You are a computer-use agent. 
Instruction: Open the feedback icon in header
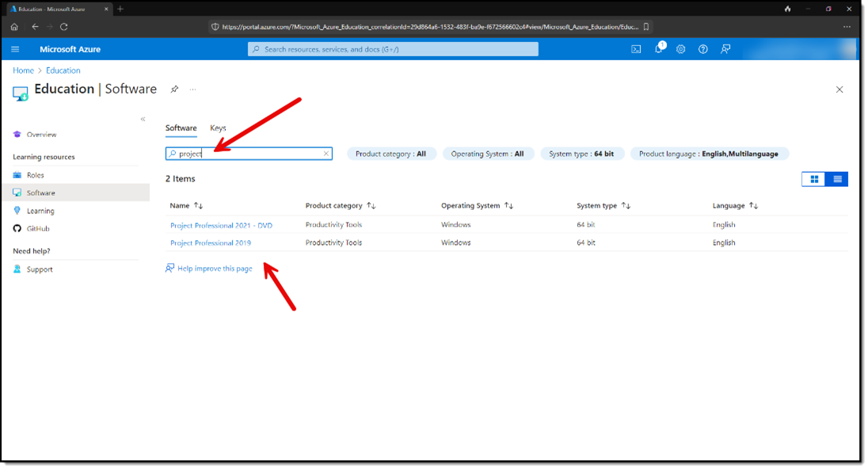tap(725, 49)
